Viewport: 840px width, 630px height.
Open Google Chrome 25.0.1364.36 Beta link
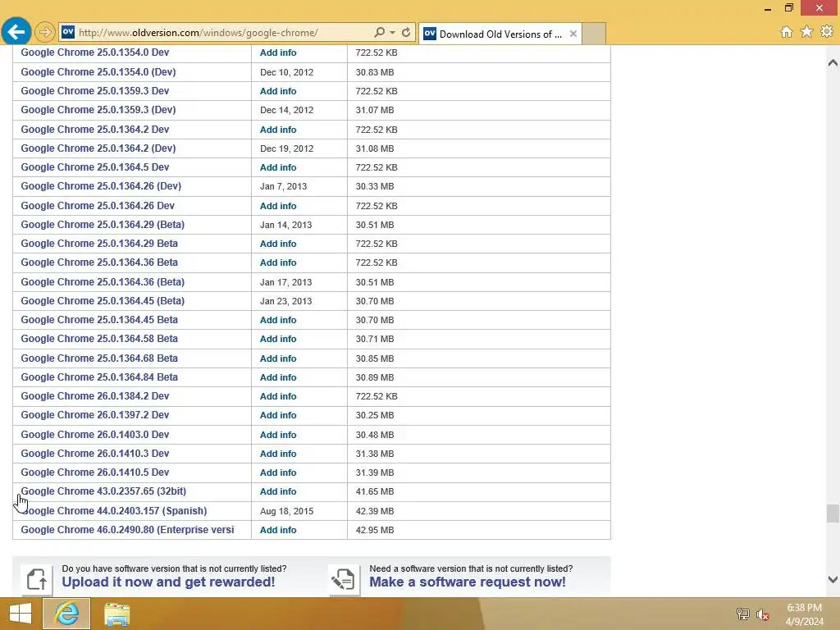point(99,262)
